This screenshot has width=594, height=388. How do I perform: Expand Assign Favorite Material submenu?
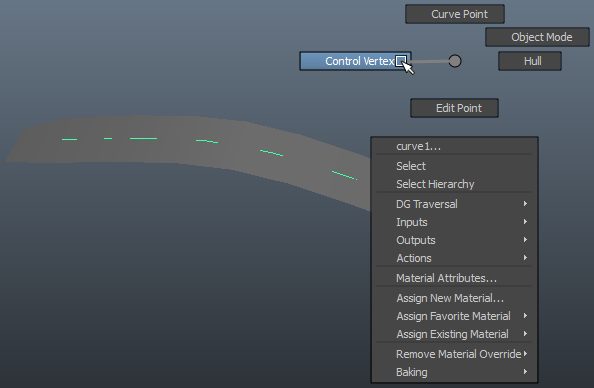[454, 316]
